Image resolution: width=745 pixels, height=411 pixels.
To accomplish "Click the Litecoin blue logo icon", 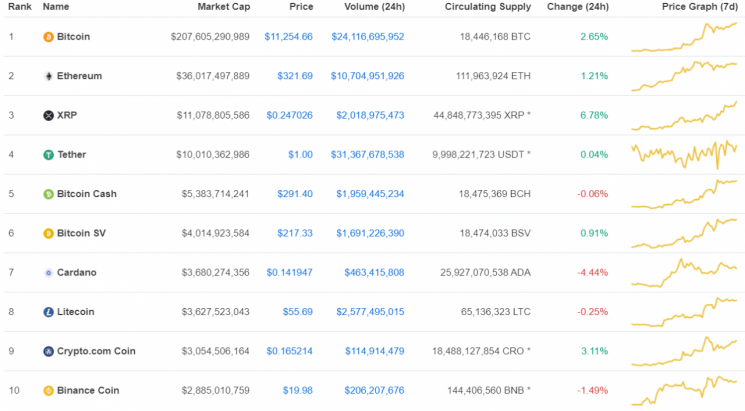I will (x=48, y=312).
